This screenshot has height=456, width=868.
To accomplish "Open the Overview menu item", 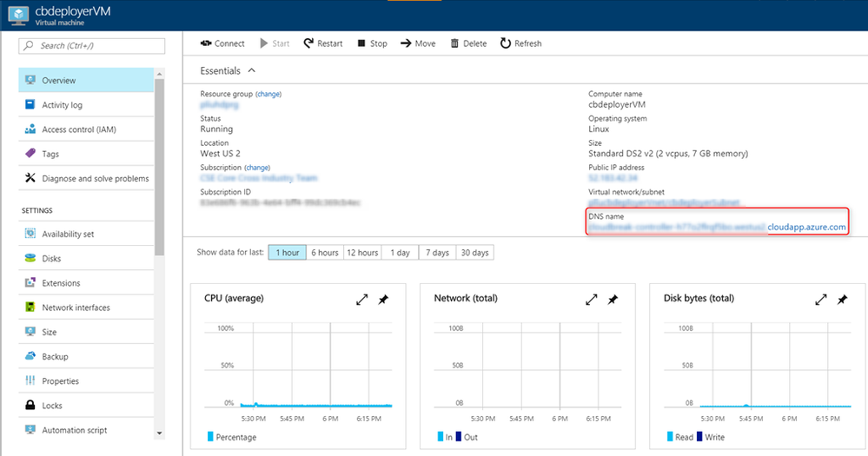I will (x=86, y=80).
